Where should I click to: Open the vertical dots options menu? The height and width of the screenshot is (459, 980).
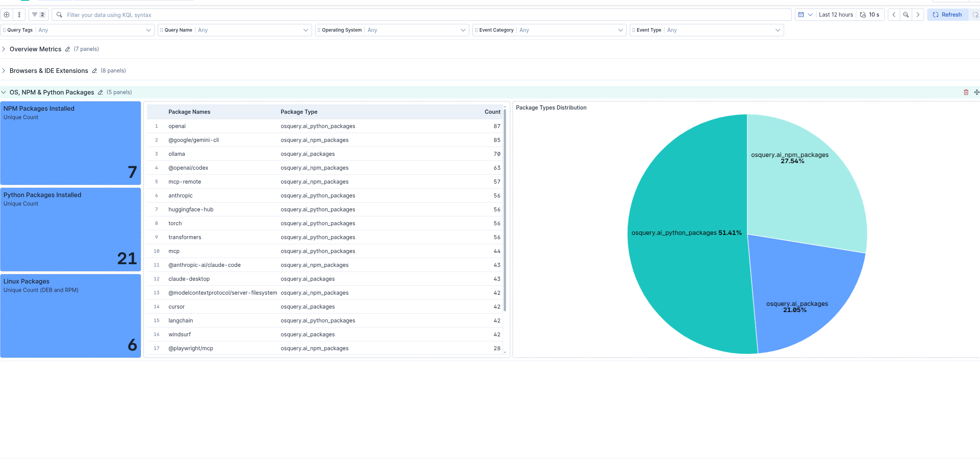(x=19, y=15)
